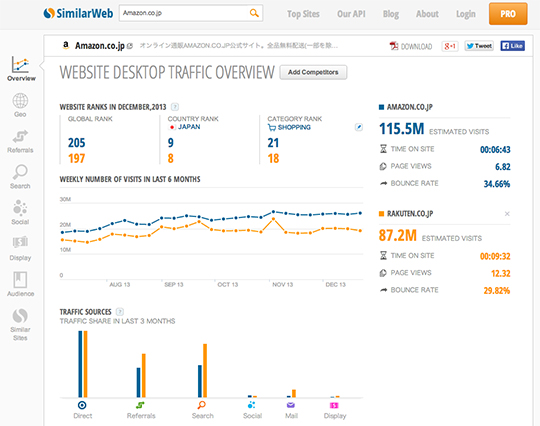
Task: Click the orange Search traffic bar
Action: pyautogui.click(x=205, y=371)
